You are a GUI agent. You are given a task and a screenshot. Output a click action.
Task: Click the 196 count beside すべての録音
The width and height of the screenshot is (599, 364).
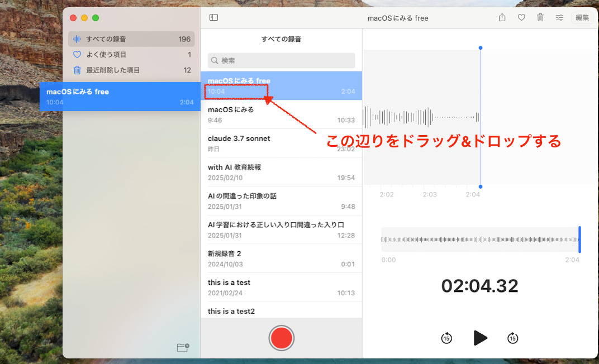click(x=184, y=39)
